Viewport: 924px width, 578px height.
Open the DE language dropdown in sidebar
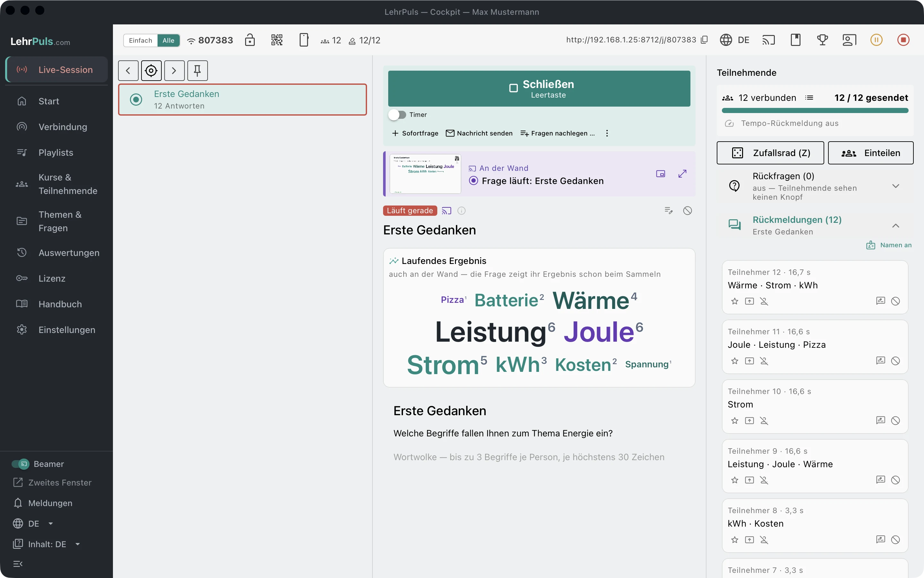[x=33, y=523]
